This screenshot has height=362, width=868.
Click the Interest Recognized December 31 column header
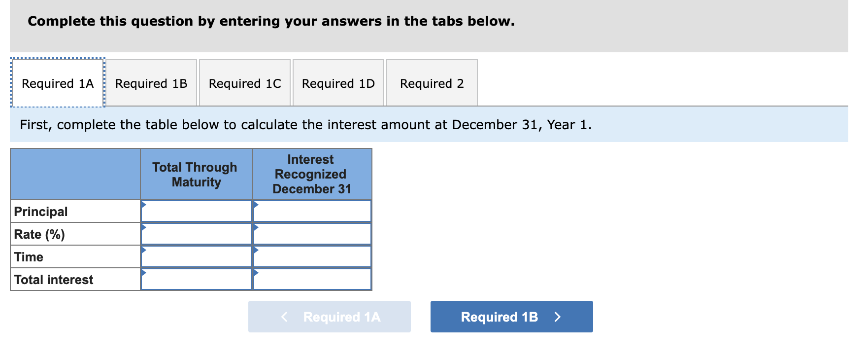click(x=311, y=174)
